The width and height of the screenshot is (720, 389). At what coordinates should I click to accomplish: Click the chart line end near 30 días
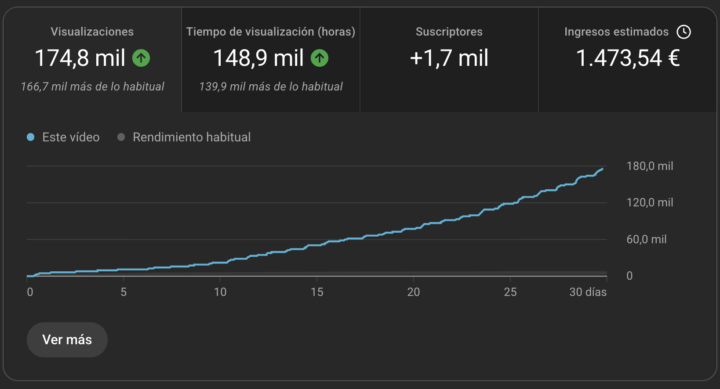click(602, 169)
